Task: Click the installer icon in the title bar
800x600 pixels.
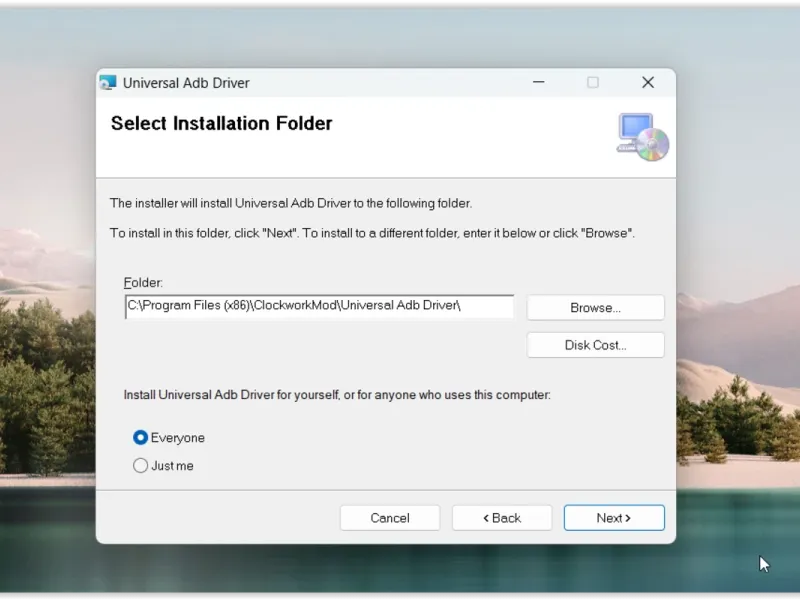Action: [x=108, y=83]
